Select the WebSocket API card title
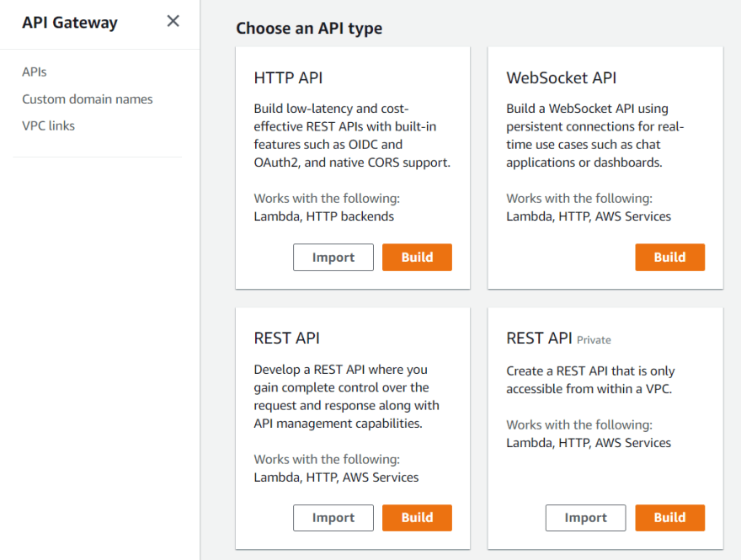Screen dimensions: 741x560 tap(562, 77)
